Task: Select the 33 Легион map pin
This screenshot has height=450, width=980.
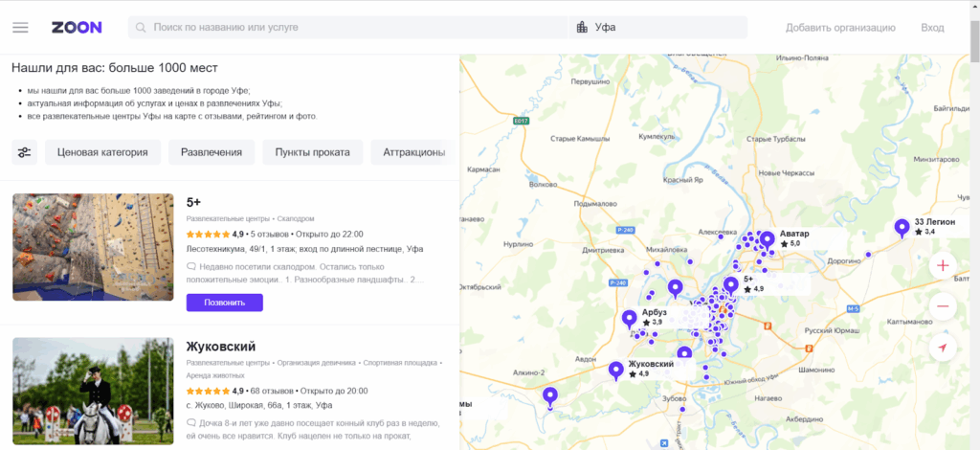Action: click(x=902, y=228)
